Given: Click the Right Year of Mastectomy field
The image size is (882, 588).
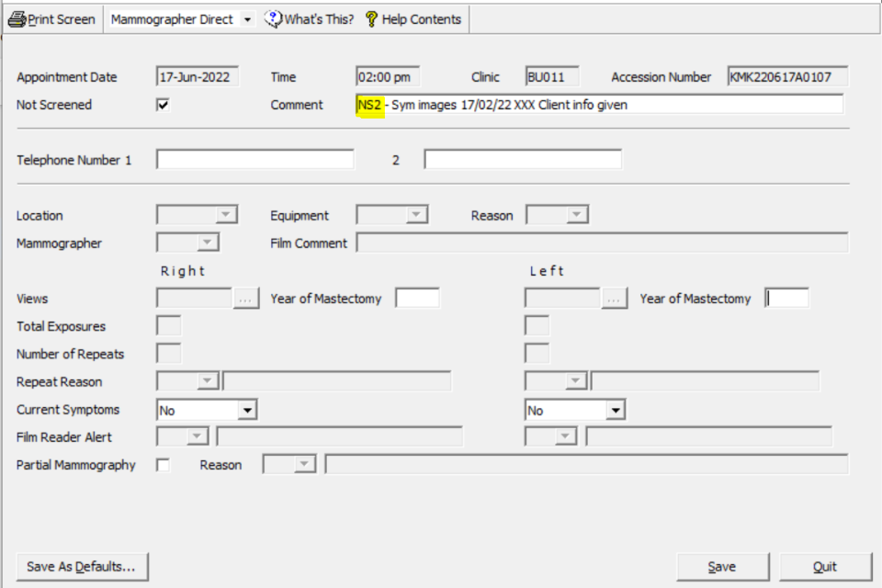Looking at the screenshot, I should 417,299.
